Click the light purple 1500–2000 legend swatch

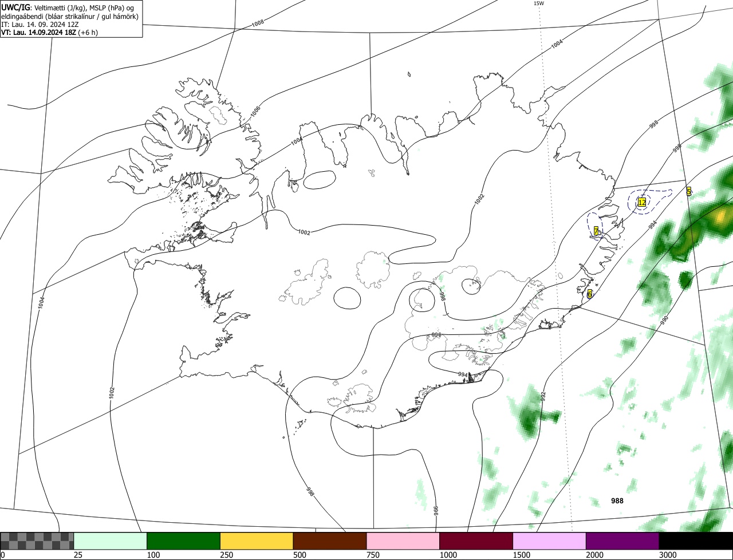coord(550,541)
